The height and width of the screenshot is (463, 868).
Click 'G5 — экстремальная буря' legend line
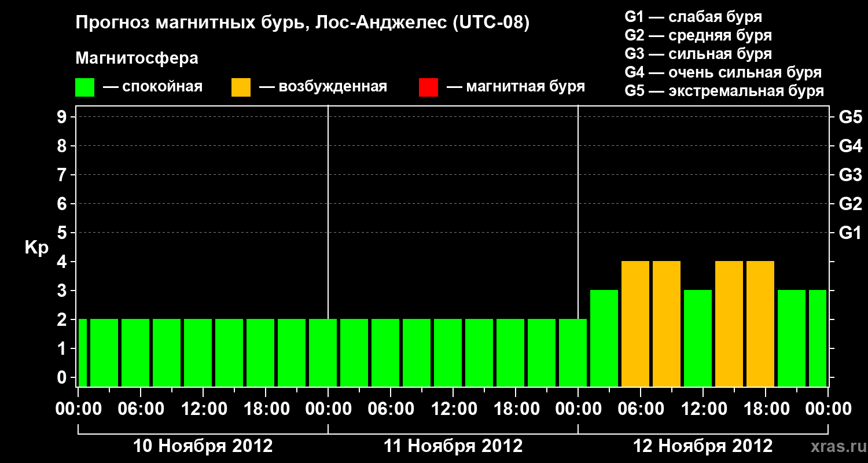point(724,91)
